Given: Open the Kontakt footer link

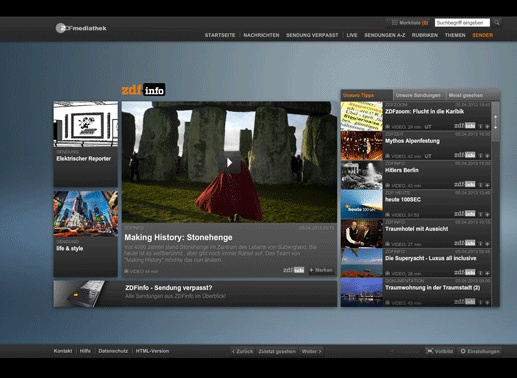Looking at the screenshot, I should pyautogui.click(x=63, y=351).
